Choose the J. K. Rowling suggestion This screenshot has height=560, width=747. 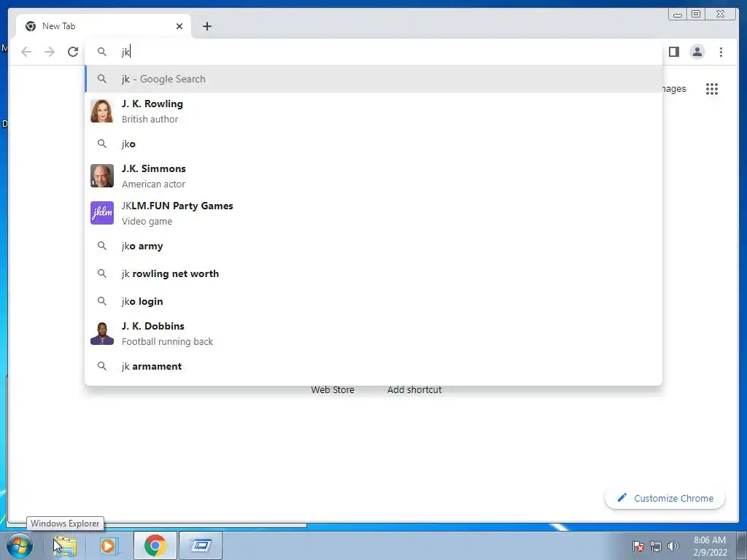coord(373,111)
